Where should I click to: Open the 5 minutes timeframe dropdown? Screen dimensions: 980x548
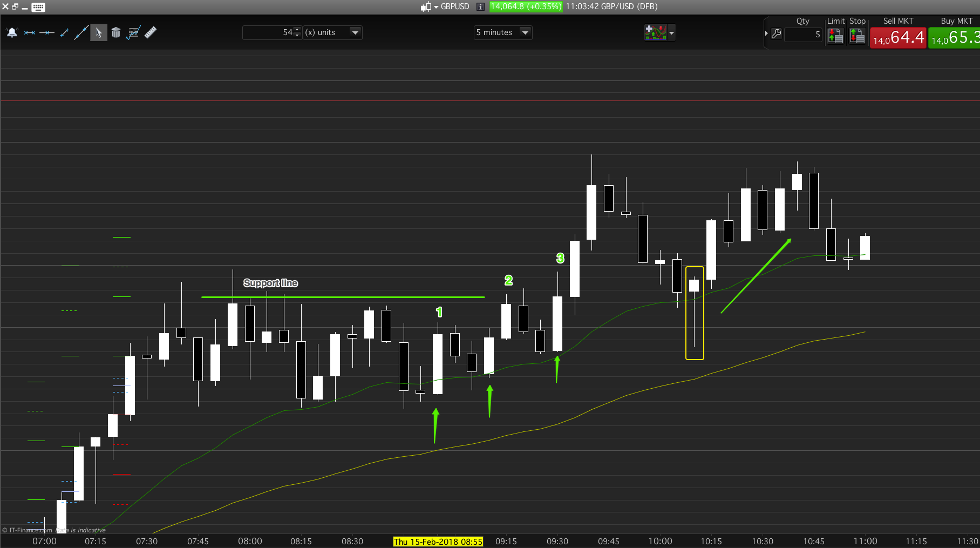click(x=525, y=32)
